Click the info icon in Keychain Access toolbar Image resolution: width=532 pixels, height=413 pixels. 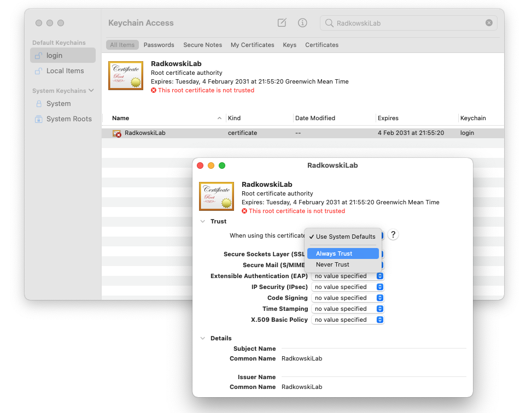[302, 23]
